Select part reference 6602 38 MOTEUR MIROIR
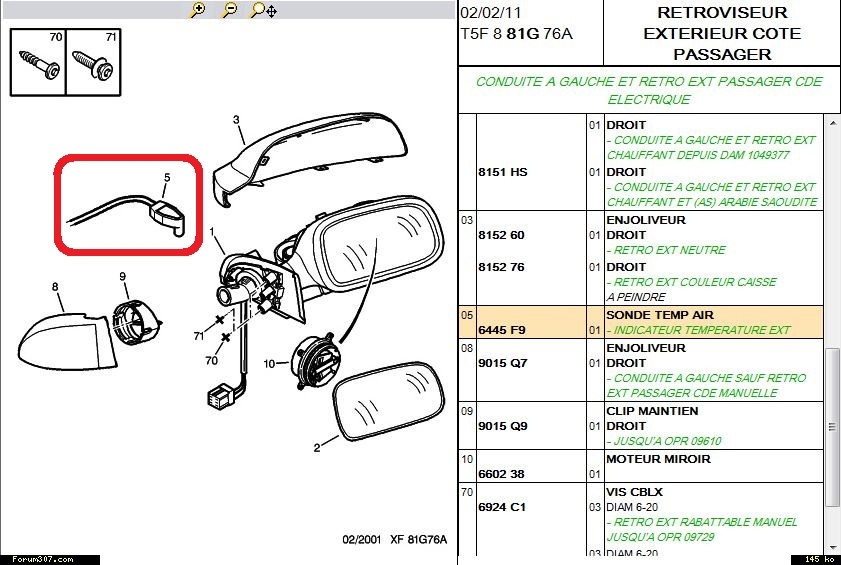Viewport: 841px width, 565px height. click(x=504, y=475)
